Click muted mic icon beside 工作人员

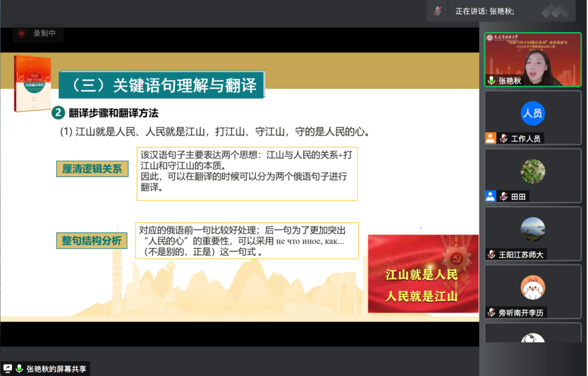tap(504, 138)
